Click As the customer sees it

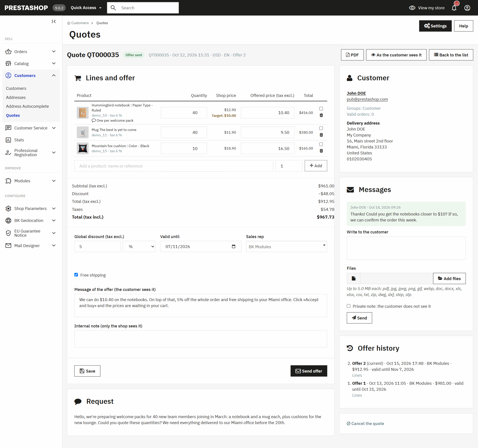point(396,55)
